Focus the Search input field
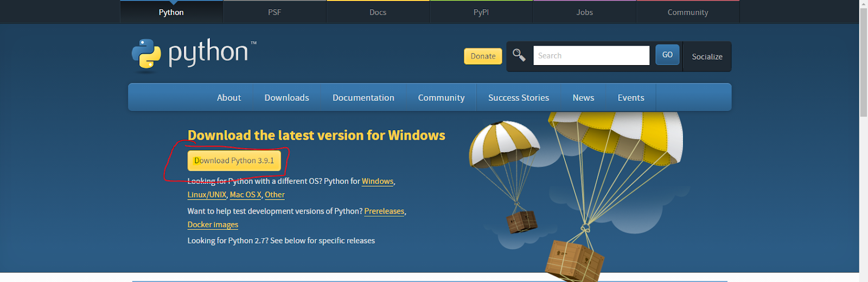Viewport: 868px width, 282px height. pyautogui.click(x=591, y=55)
